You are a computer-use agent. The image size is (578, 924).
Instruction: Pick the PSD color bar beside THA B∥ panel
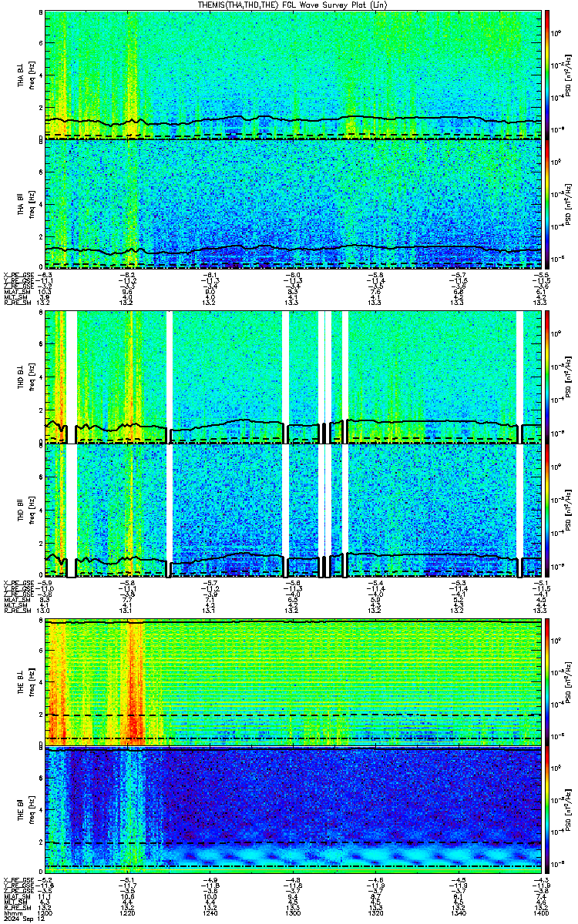[547, 203]
